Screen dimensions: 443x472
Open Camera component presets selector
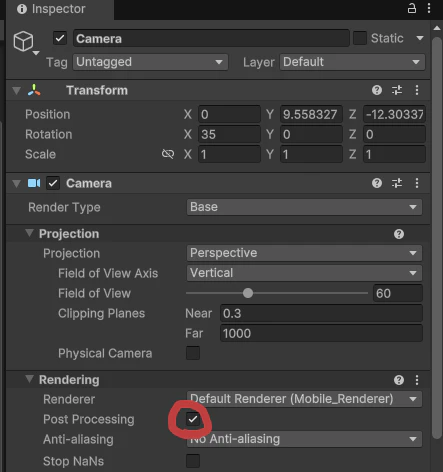tap(397, 183)
